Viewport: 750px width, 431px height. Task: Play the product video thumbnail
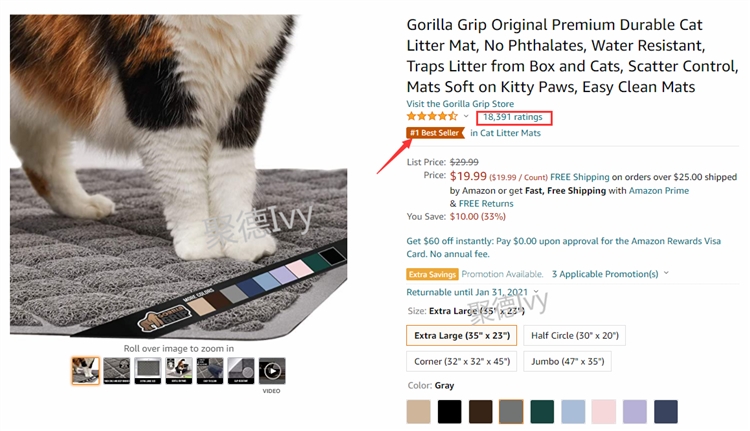tap(272, 371)
